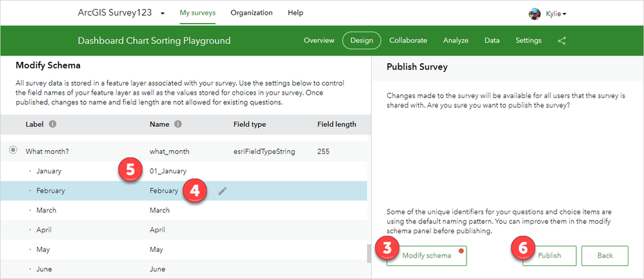644x279 pixels.
Task: Click the Dashboard Chart Sorting Playground title
Action: 154,41
